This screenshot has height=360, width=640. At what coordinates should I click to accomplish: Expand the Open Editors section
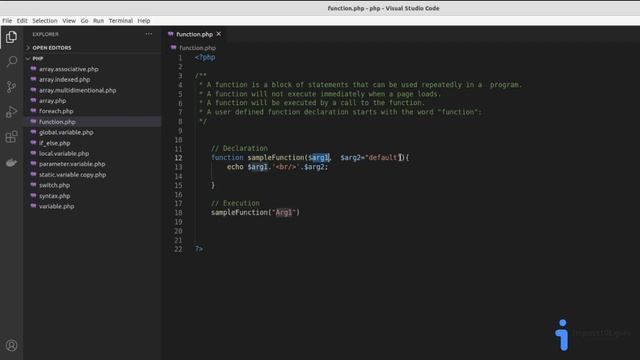(52, 48)
